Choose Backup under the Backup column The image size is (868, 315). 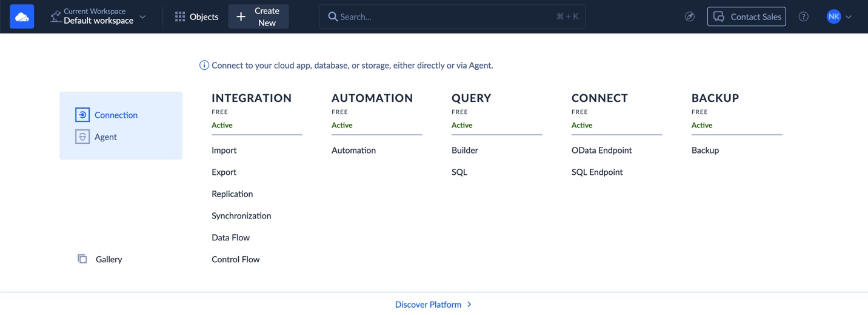[705, 150]
